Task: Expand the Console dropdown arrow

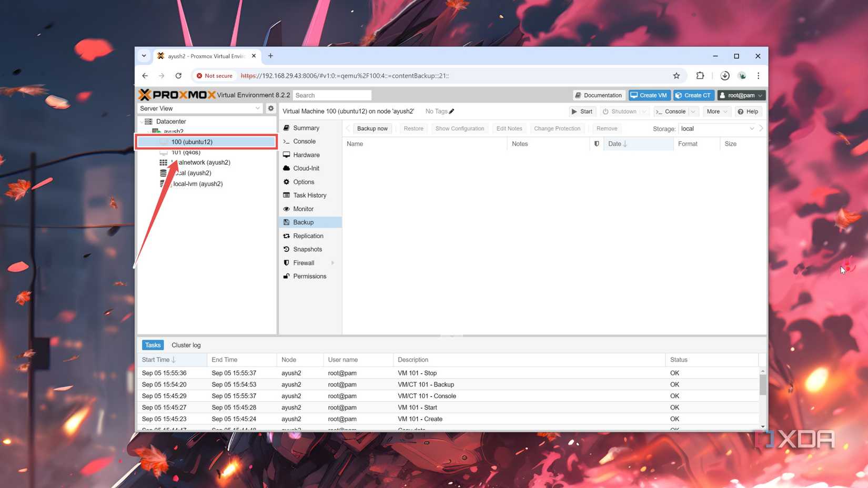Action: (x=693, y=111)
